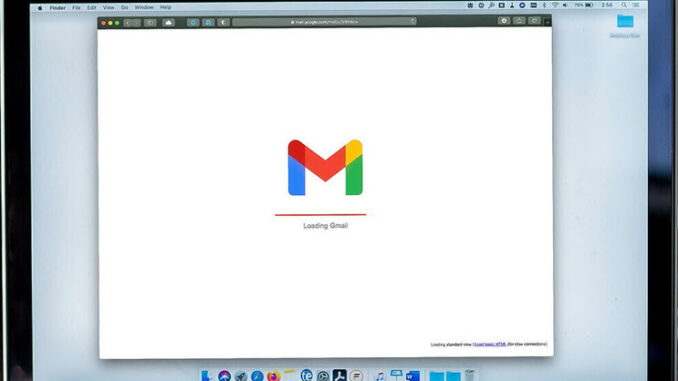Toggle Wi-Fi from the menu bar
Viewport: 678px width, 381px height.
coord(555,5)
